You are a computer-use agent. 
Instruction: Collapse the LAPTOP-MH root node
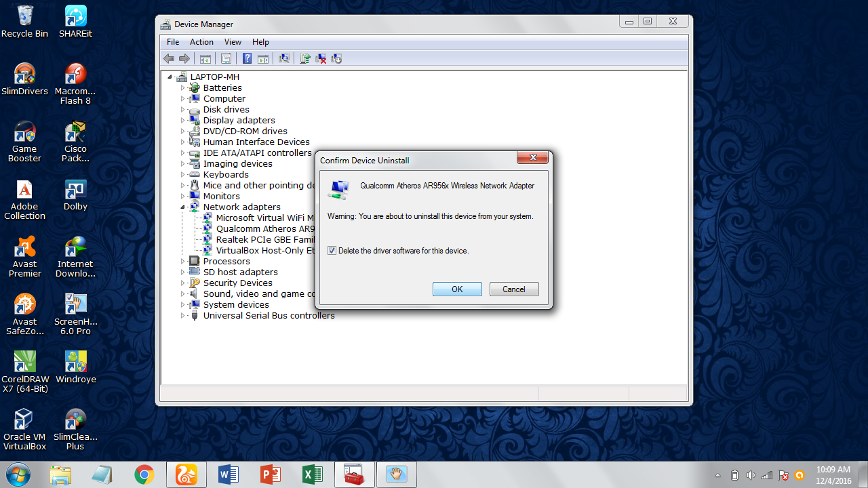[x=170, y=77]
